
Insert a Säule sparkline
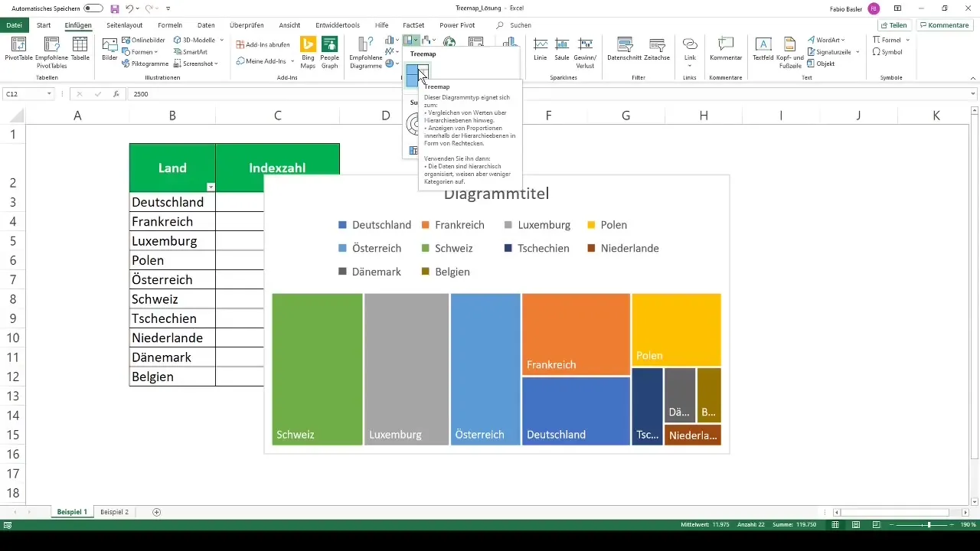(562, 47)
